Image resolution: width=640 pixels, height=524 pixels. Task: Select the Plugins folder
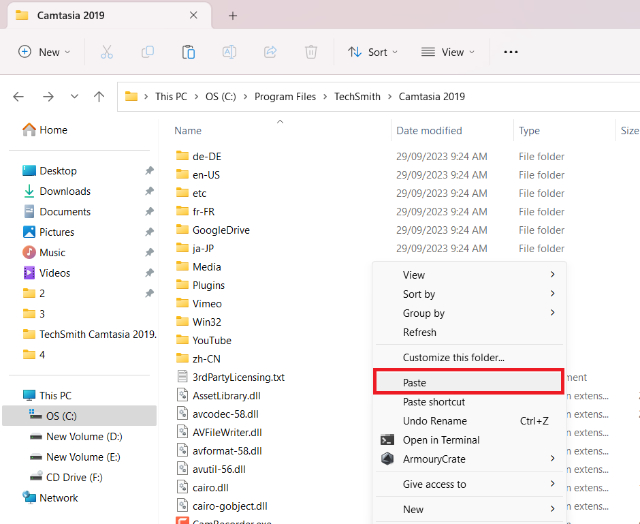pos(200,285)
